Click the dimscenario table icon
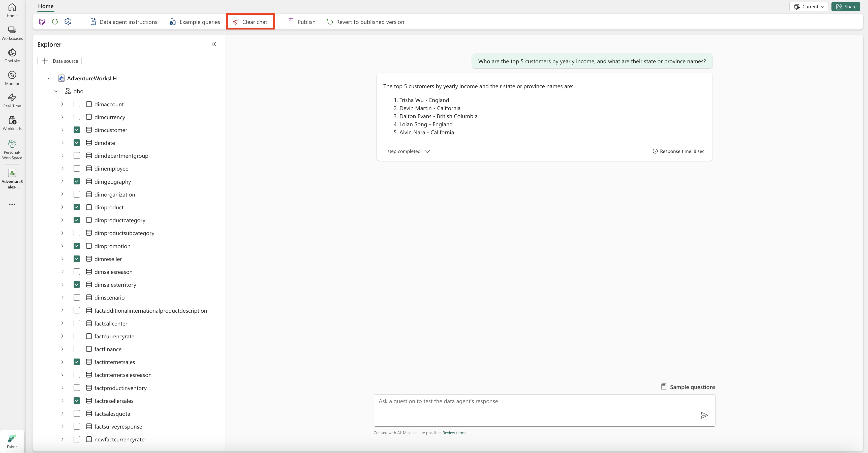868x453 pixels. coord(89,298)
